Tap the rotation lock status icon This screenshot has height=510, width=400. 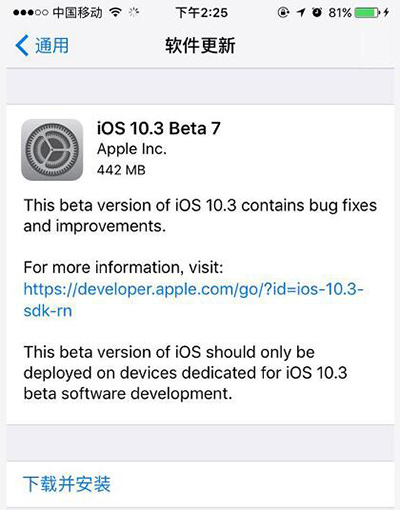(283, 13)
